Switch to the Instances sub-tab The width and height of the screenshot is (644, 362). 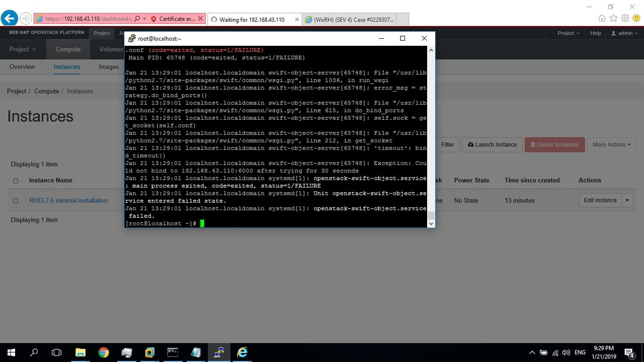(x=67, y=67)
